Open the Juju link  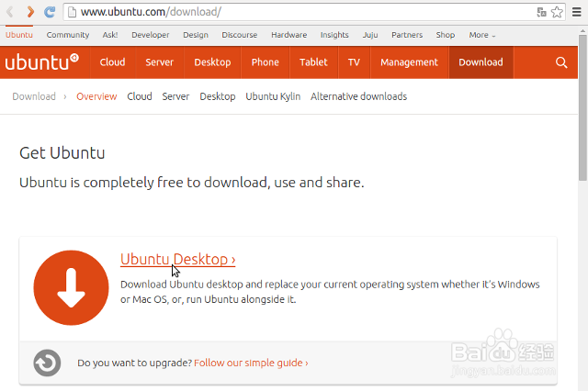coord(370,35)
